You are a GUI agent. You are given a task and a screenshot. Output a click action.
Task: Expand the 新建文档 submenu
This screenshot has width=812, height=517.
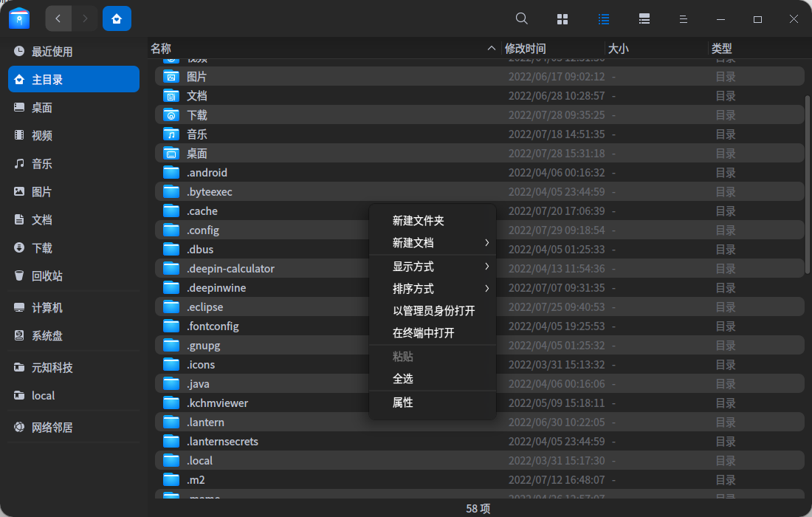[433, 243]
